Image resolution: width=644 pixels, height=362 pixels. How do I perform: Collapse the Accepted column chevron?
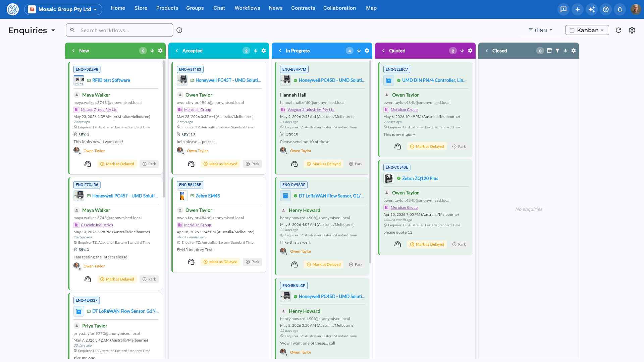pyautogui.click(x=177, y=51)
